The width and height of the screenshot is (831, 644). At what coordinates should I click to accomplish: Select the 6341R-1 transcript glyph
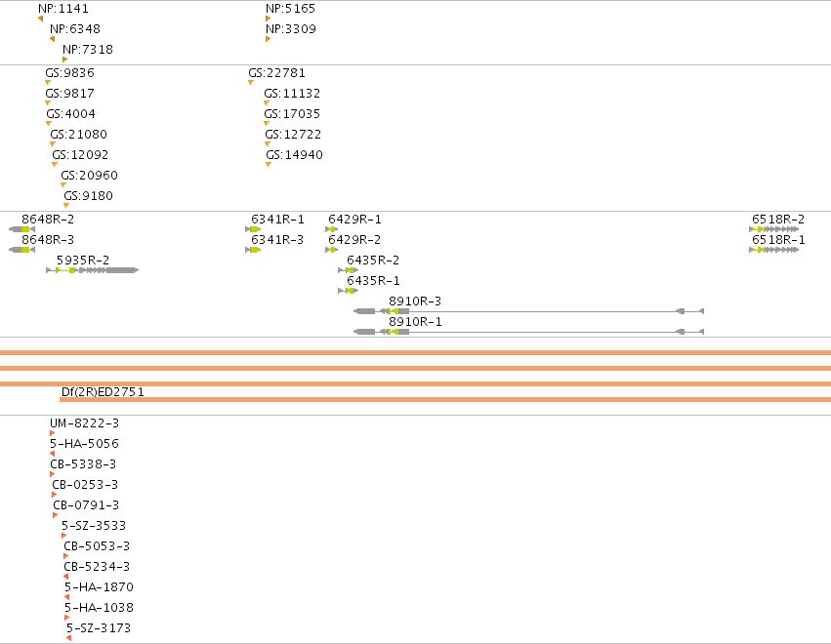pyautogui.click(x=253, y=229)
